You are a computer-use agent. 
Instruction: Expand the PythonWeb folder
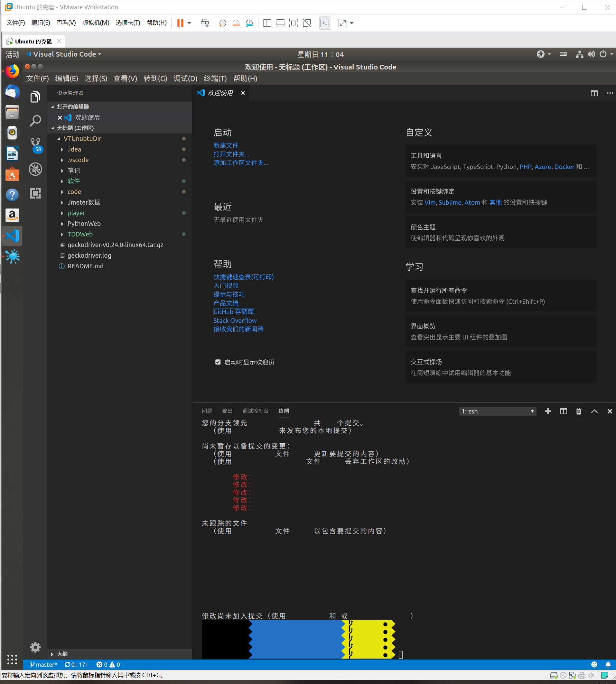point(62,224)
